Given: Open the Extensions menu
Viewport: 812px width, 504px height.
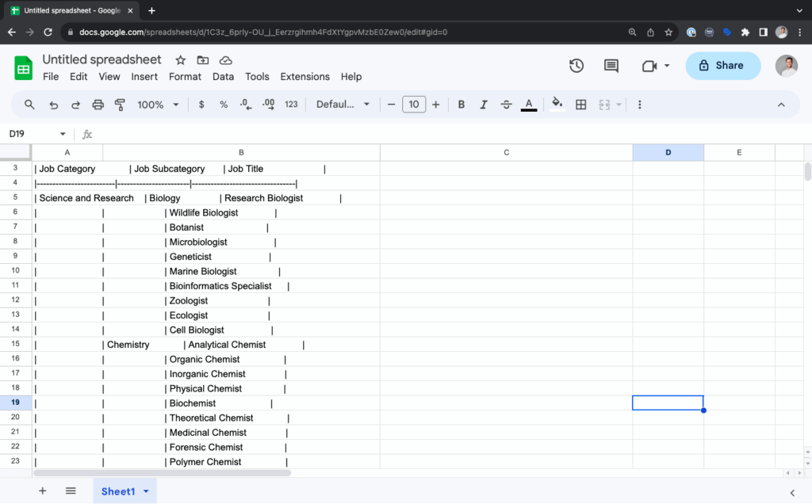Looking at the screenshot, I should coord(304,77).
